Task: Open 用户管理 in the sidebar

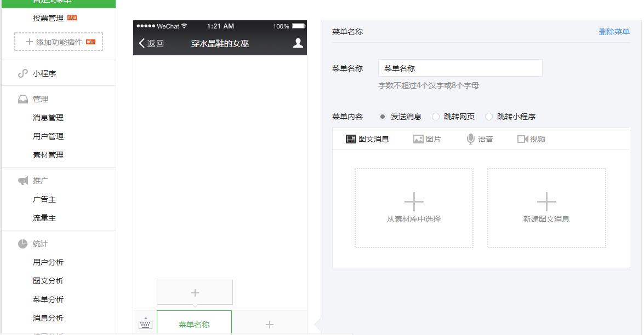Action: coord(48,136)
